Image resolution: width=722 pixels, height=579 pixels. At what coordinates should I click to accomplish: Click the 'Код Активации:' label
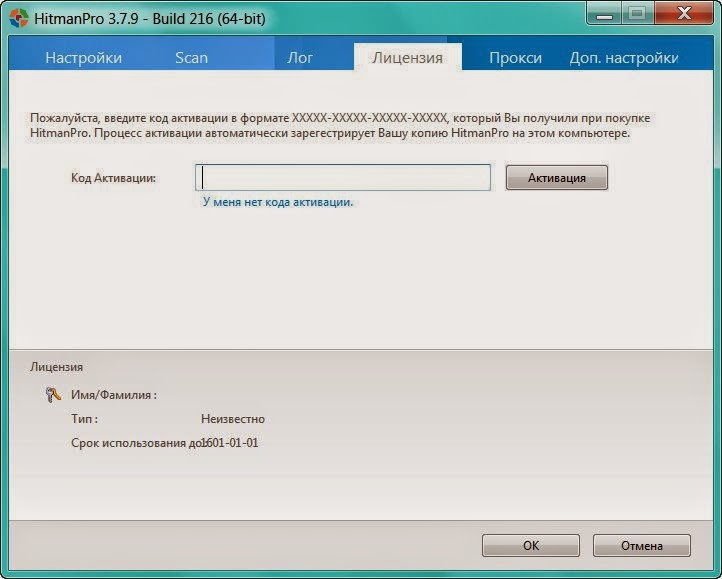click(113, 178)
